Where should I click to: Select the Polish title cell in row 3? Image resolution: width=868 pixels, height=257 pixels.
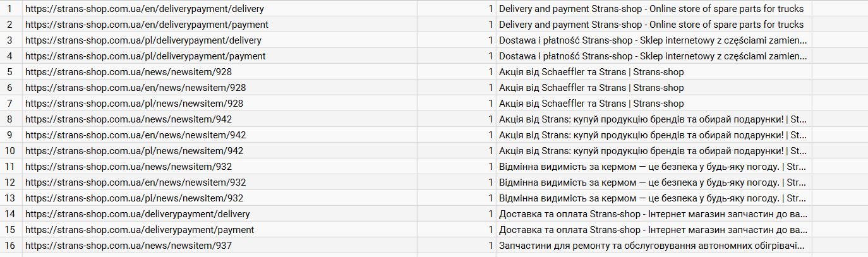pos(653,40)
